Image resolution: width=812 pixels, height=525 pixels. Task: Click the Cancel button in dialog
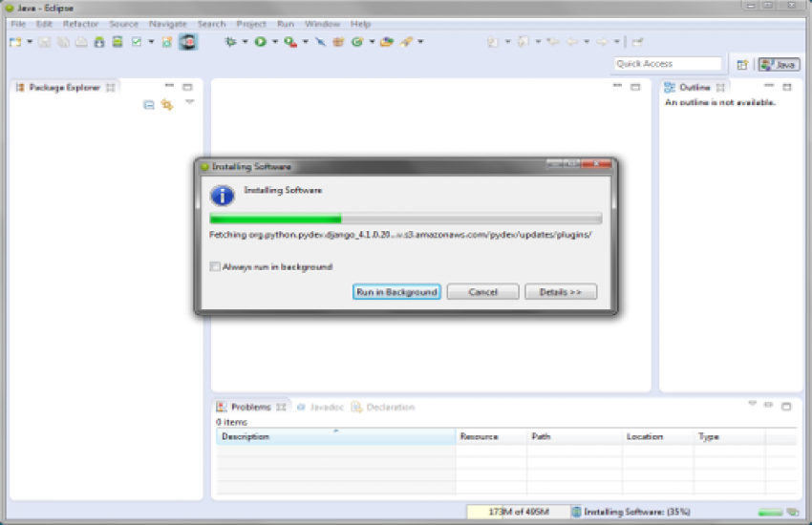[x=482, y=292]
